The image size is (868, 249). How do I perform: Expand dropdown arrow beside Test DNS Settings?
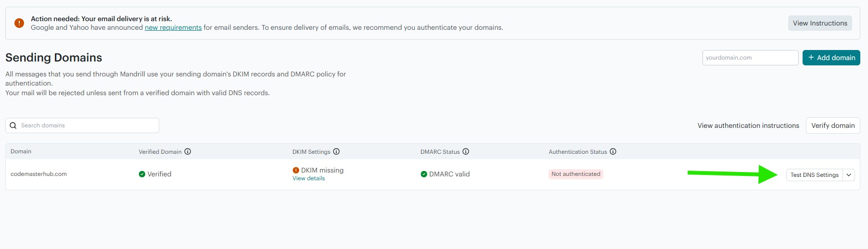pyautogui.click(x=849, y=175)
